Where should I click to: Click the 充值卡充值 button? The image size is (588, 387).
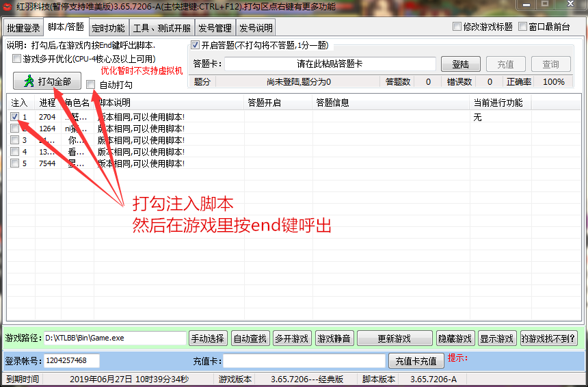pyautogui.click(x=415, y=361)
